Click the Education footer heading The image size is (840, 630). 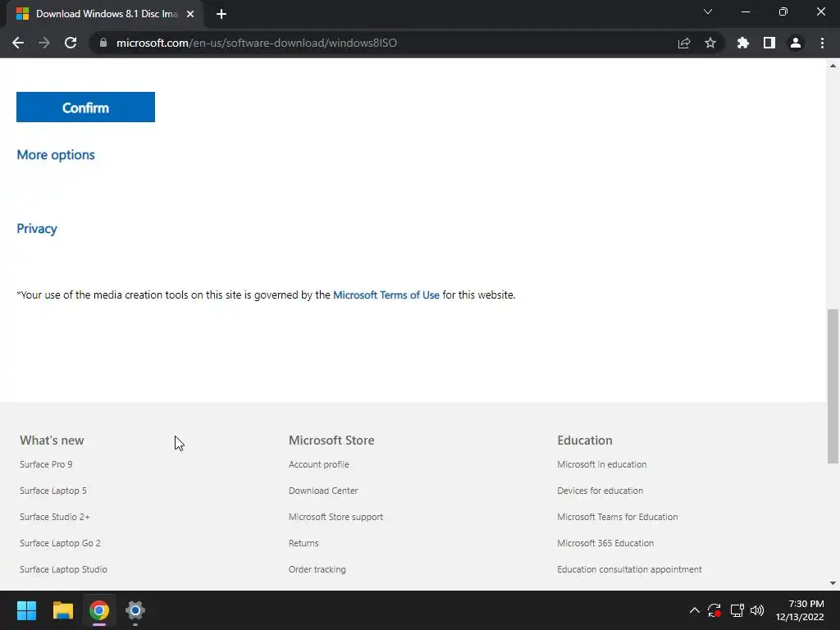[584, 441]
